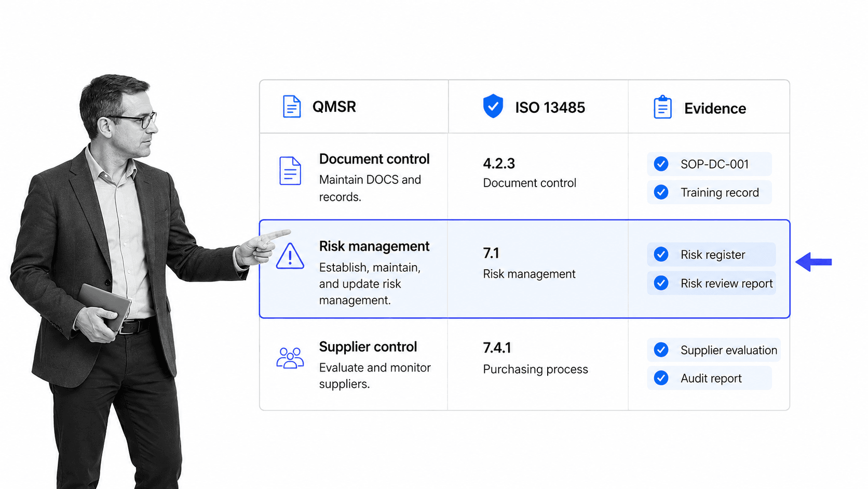
Task: Click the Risk management heading in QMSR column
Action: (374, 246)
